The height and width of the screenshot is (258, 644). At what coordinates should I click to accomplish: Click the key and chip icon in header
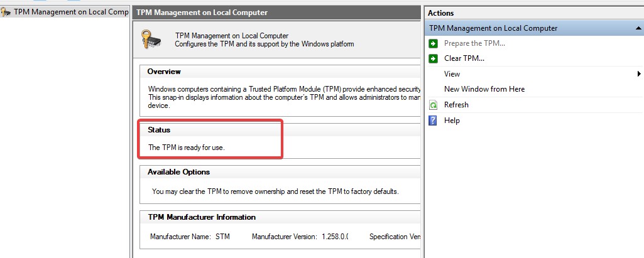tap(152, 40)
